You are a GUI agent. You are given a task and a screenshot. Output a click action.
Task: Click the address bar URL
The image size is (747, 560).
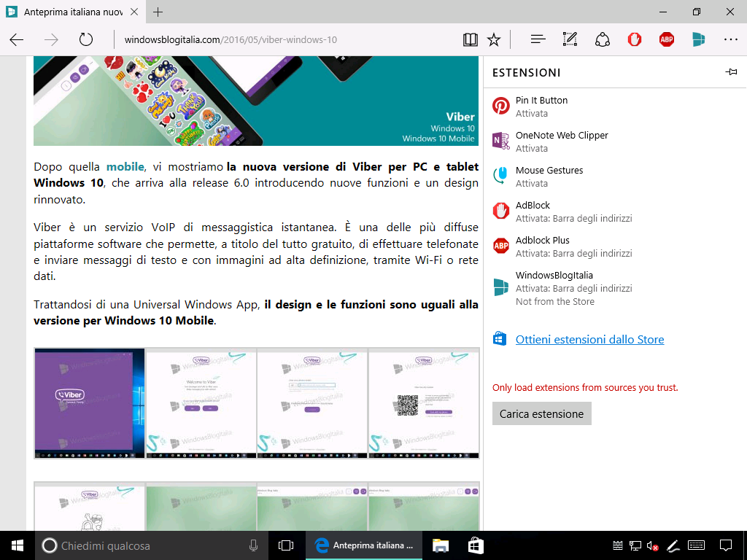(231, 39)
